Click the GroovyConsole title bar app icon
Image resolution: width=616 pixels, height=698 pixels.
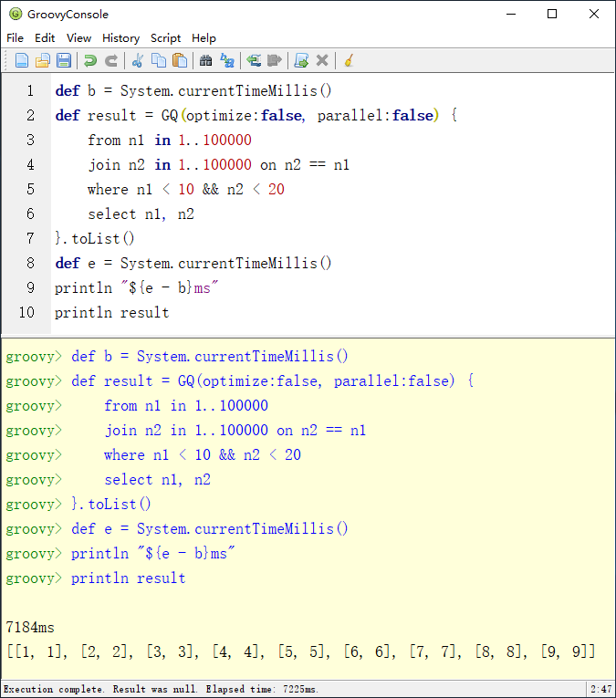point(16,15)
